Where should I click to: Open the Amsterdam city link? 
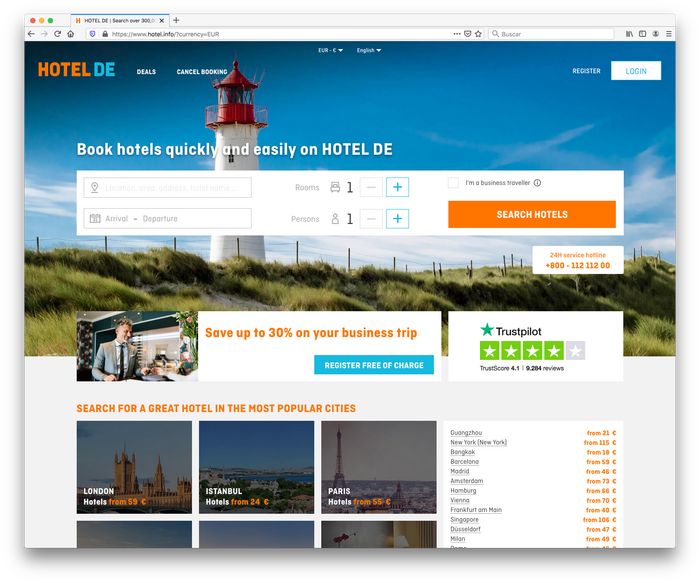(x=467, y=481)
